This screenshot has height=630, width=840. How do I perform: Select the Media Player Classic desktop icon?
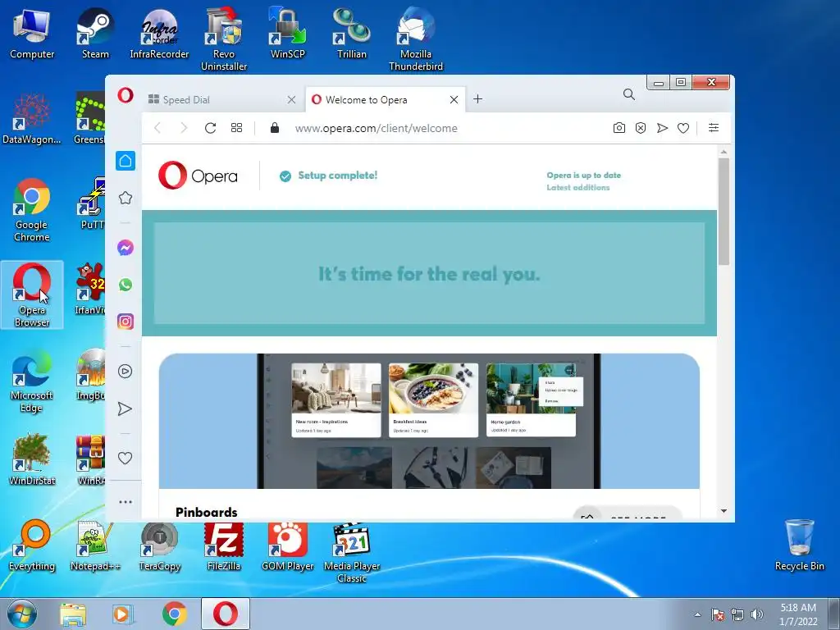tap(351, 552)
